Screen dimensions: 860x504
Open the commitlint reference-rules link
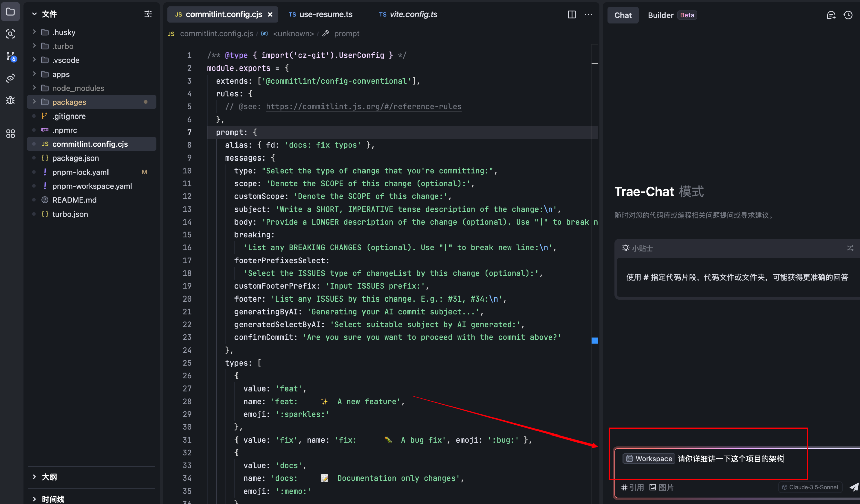click(x=363, y=107)
